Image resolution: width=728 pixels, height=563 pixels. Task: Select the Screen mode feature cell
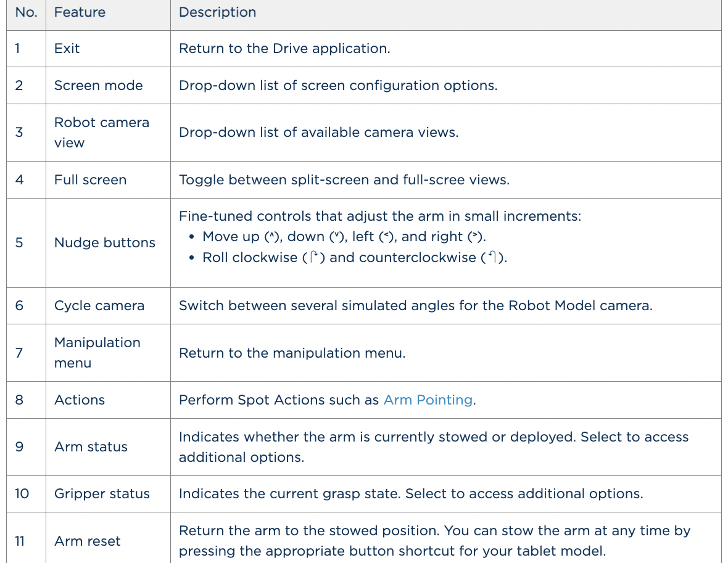click(x=98, y=85)
